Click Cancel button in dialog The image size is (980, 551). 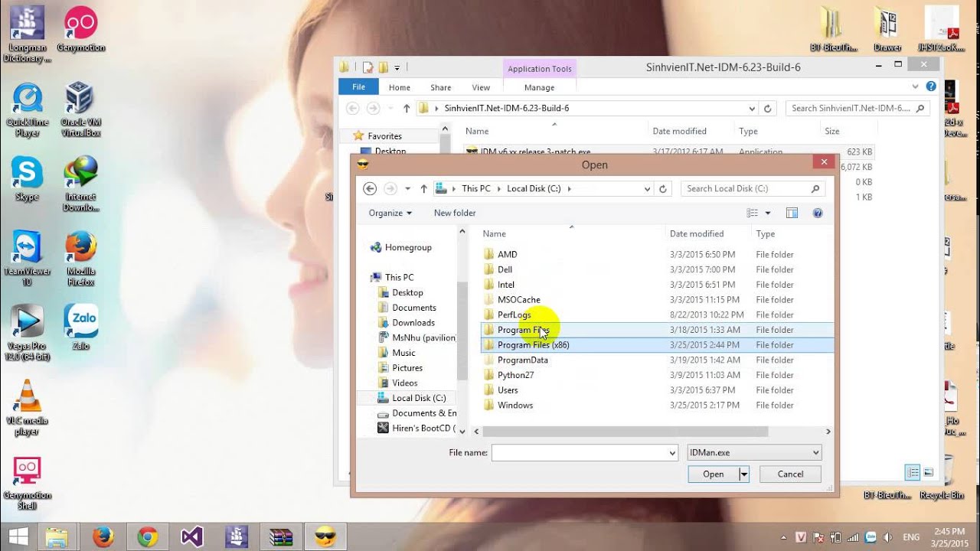click(x=790, y=474)
